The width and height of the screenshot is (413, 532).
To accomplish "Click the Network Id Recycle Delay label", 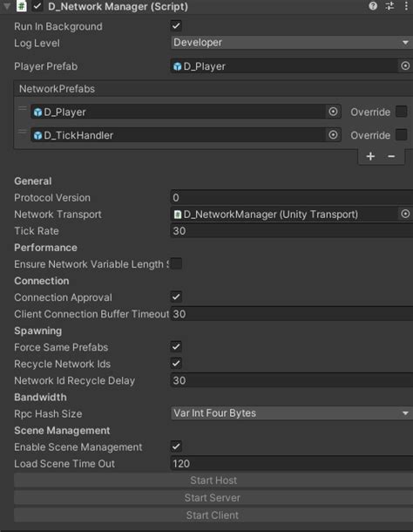I will (75, 380).
